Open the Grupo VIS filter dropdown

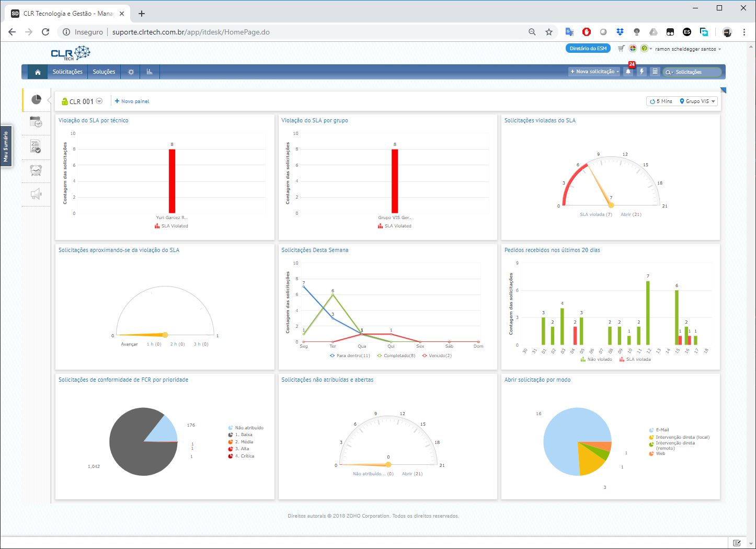click(x=697, y=101)
